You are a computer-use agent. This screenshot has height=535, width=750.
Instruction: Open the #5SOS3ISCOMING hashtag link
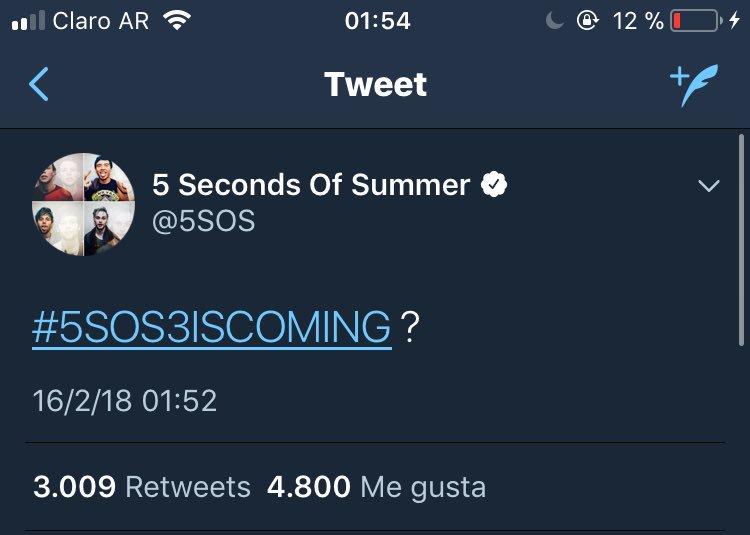tap(211, 328)
